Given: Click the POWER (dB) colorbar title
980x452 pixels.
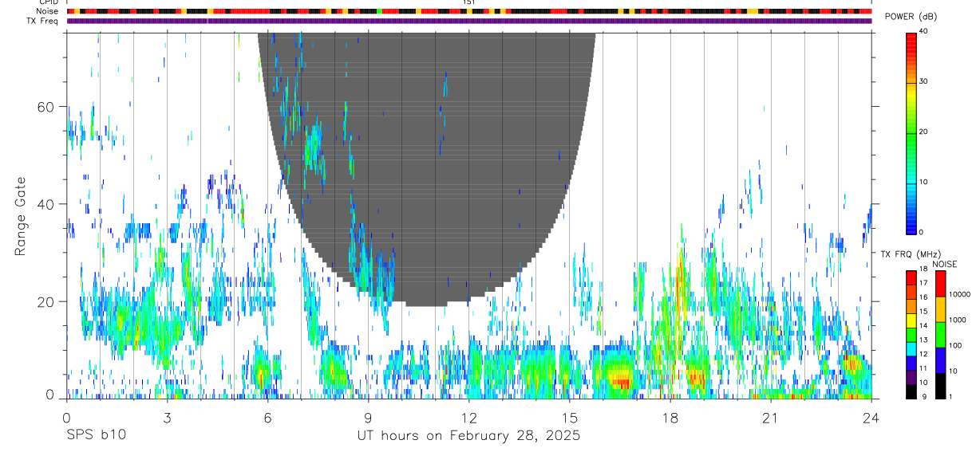Looking at the screenshot, I should [911, 17].
